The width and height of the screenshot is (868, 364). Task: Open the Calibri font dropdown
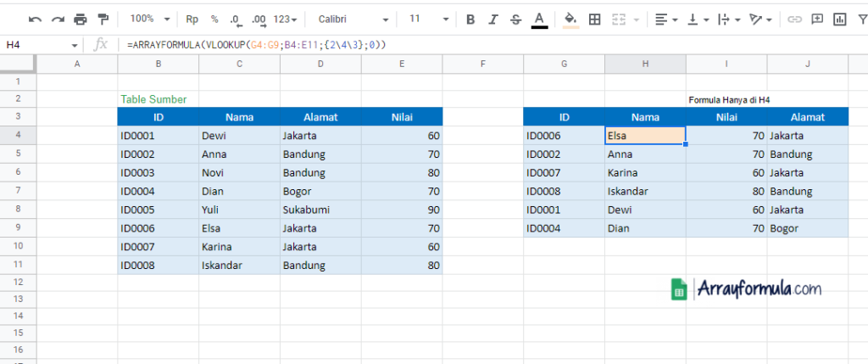point(353,19)
